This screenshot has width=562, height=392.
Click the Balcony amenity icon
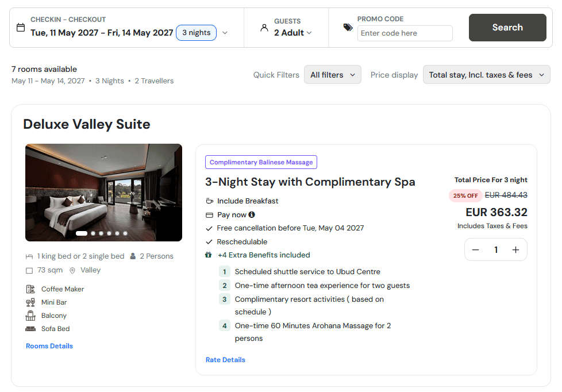click(30, 316)
